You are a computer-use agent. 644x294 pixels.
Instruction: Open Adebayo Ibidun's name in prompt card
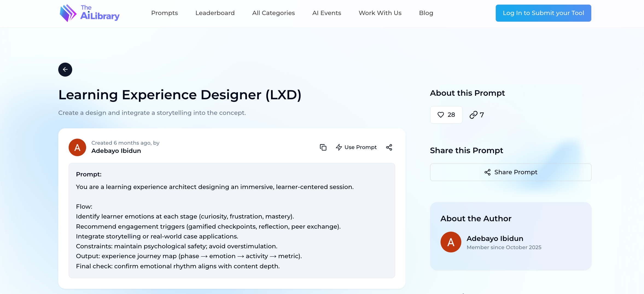[x=116, y=151]
